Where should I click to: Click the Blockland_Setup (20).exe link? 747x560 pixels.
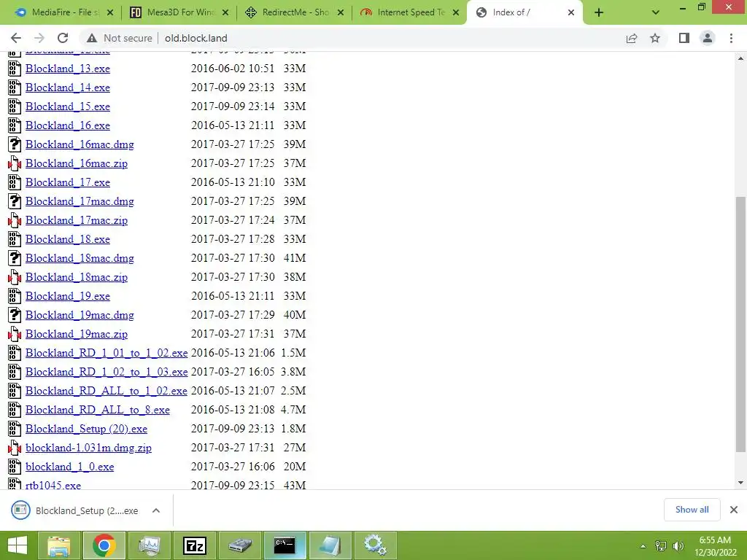pos(86,429)
